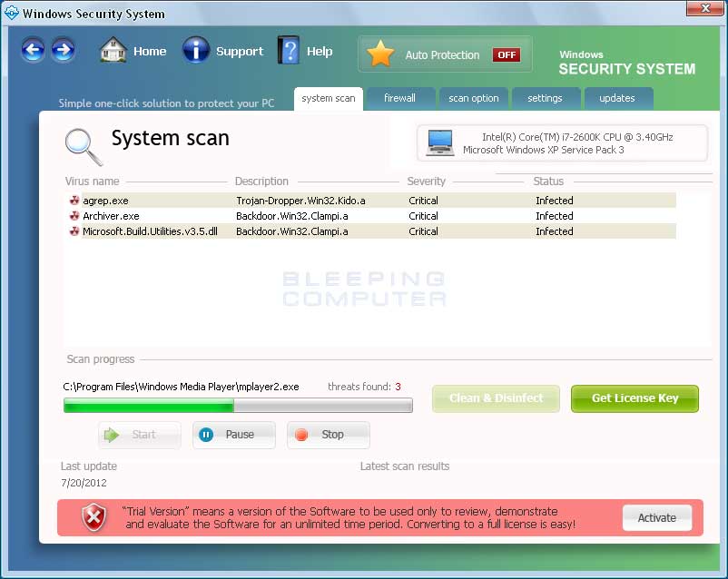
Task: Click the Get License Key button
Action: (x=635, y=398)
